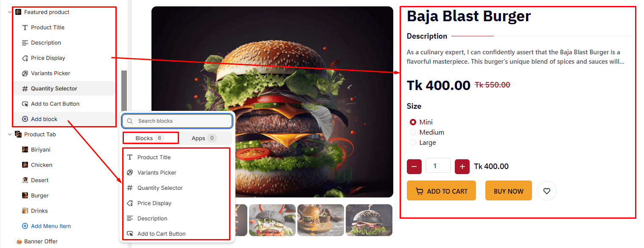Viewport: 644px width, 248px height.
Task: Click the ADD TO CART button
Action: 441,191
